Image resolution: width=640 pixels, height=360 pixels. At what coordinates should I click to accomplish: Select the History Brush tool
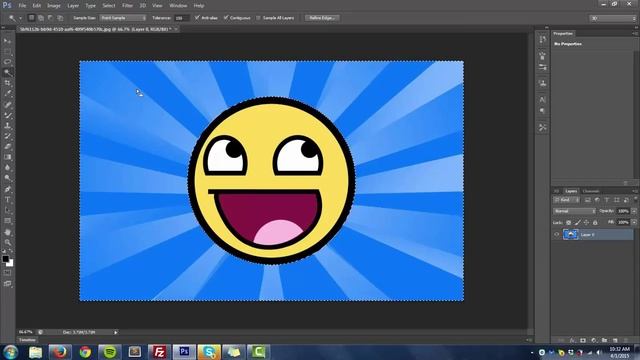[x=7, y=136]
